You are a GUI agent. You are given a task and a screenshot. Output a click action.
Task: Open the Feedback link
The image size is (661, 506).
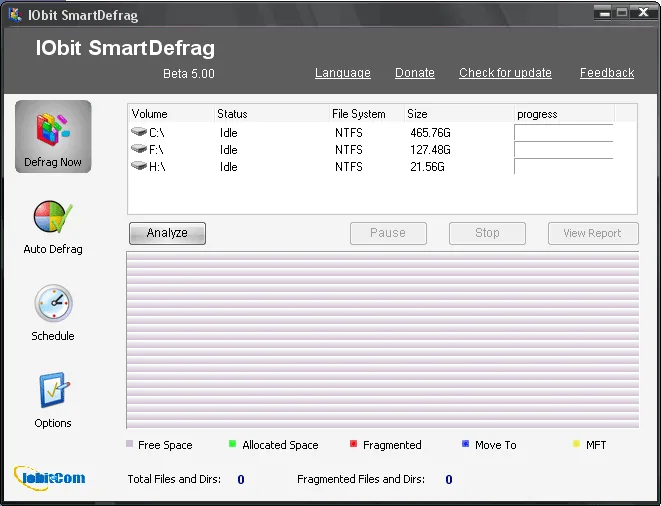(607, 73)
